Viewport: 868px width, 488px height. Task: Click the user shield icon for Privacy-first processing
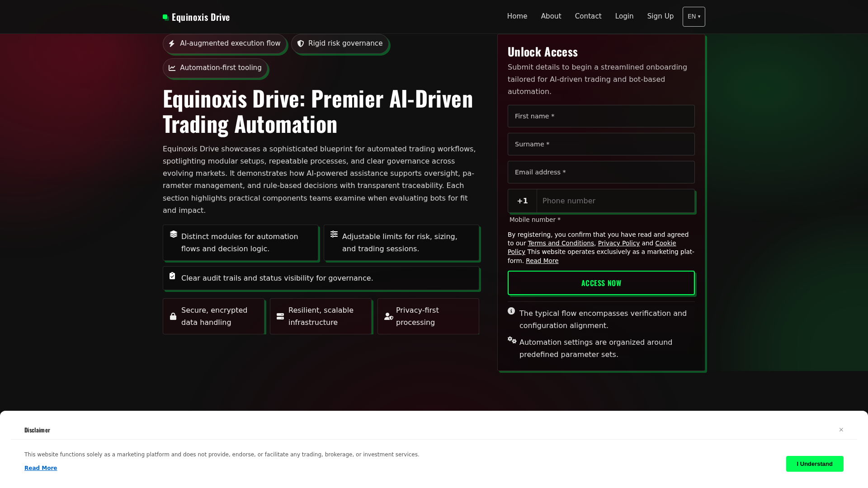coord(389,316)
